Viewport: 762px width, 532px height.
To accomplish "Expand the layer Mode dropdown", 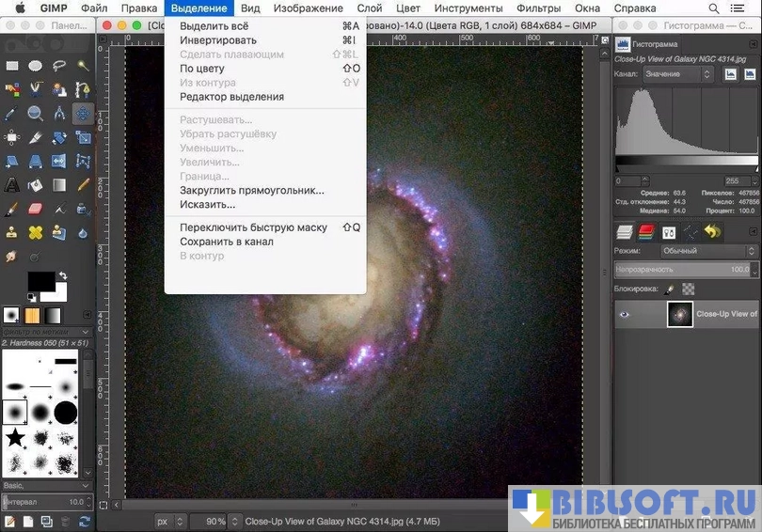I will [x=704, y=251].
